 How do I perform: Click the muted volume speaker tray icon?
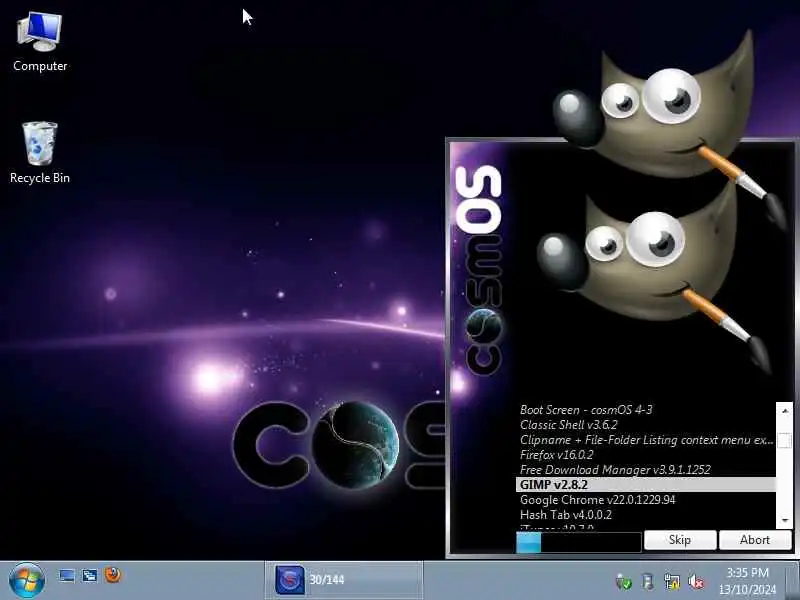[x=696, y=581]
